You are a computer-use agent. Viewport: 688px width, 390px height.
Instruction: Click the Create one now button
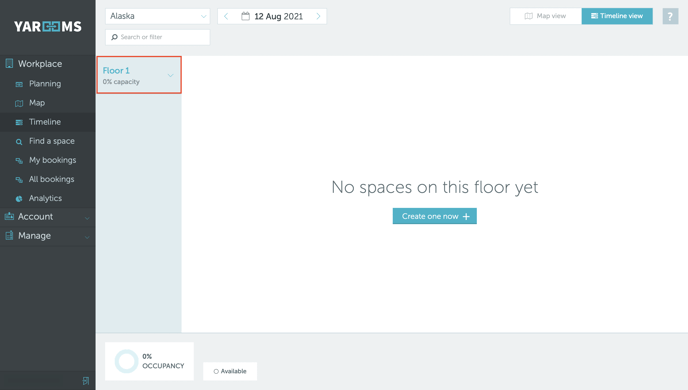pos(434,216)
